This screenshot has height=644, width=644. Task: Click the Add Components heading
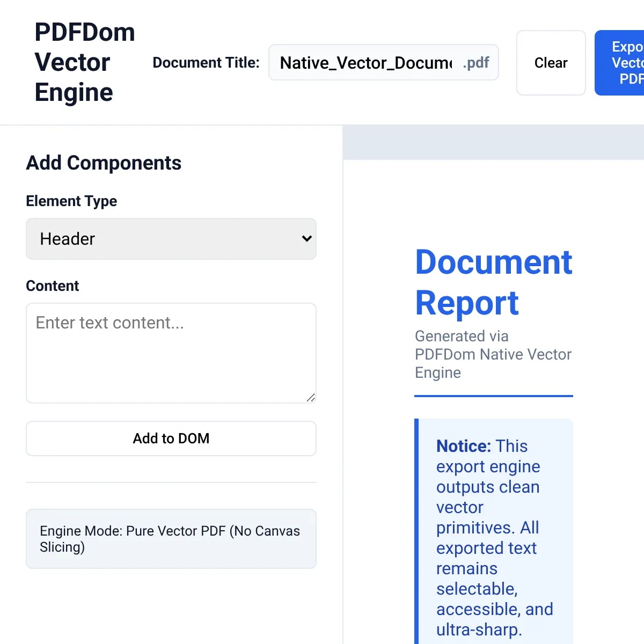click(x=104, y=163)
